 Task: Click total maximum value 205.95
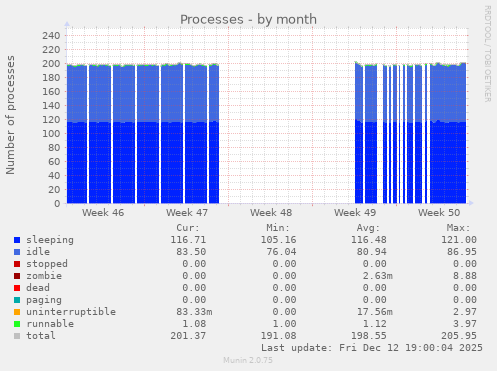(459, 336)
